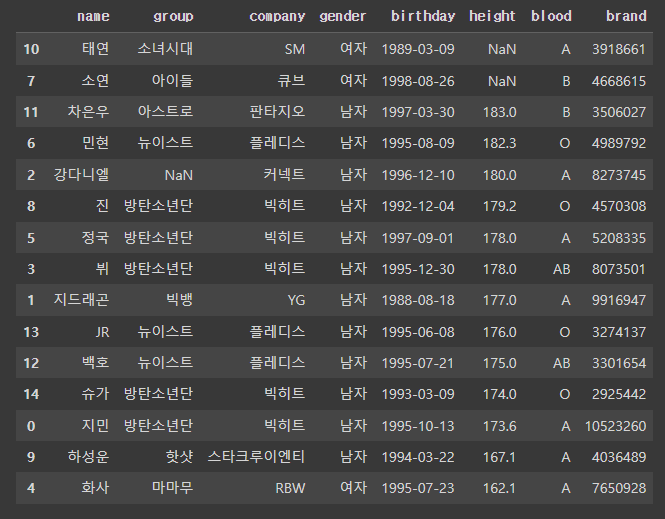
Task: Click the group cell 마마무
Action: pyautogui.click(x=173, y=488)
